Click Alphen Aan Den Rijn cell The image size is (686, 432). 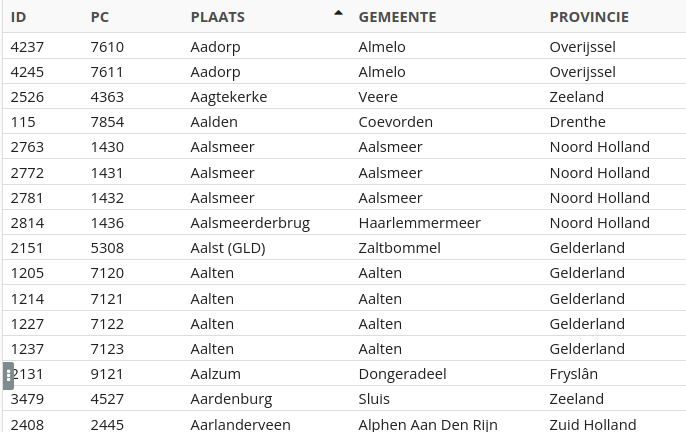point(428,425)
